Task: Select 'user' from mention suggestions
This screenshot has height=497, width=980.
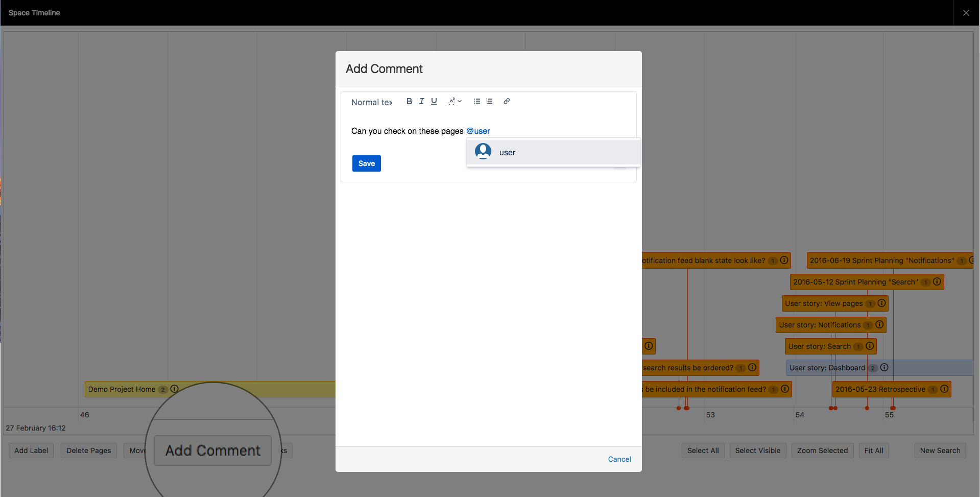Action: pyautogui.click(x=554, y=152)
